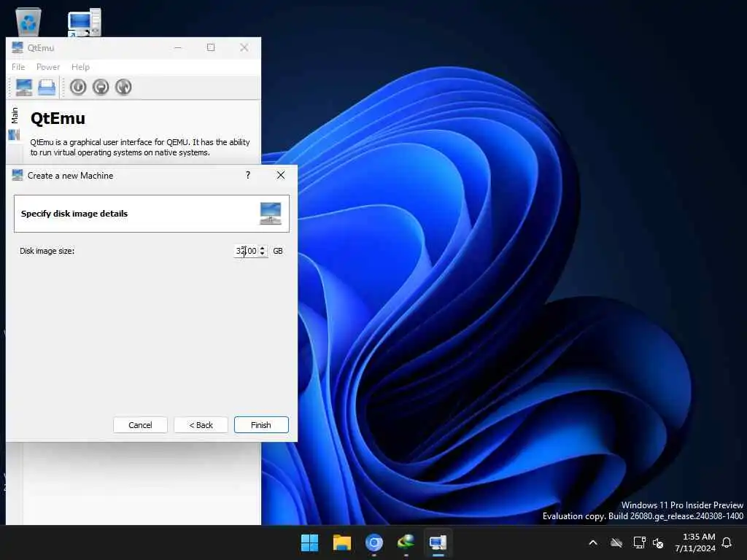Screen dimensions: 747x560
Task: Maximize the QtEmu main window
Action: click(x=211, y=47)
